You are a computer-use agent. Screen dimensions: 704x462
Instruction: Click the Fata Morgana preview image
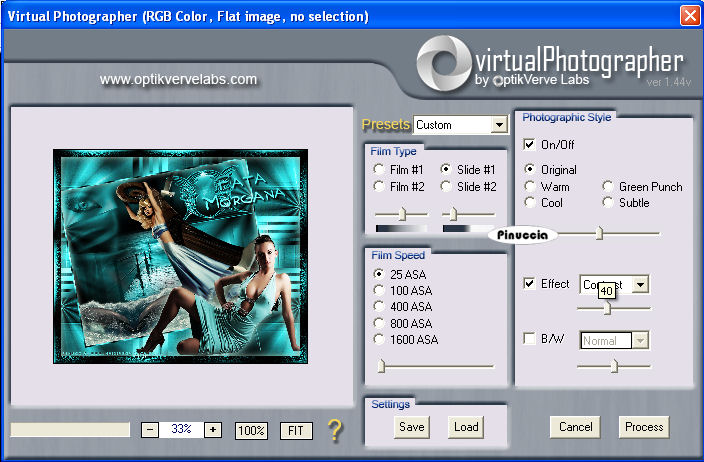click(x=180, y=256)
